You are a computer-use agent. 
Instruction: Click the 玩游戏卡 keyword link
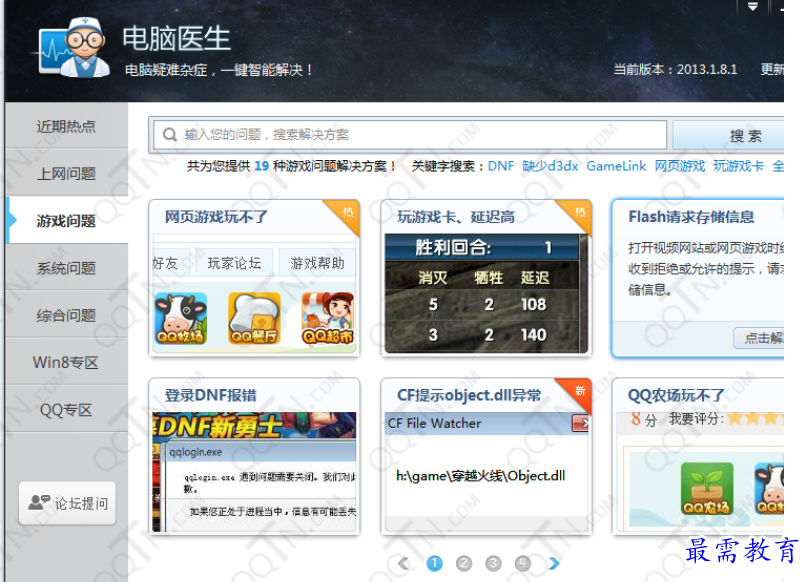click(739, 166)
